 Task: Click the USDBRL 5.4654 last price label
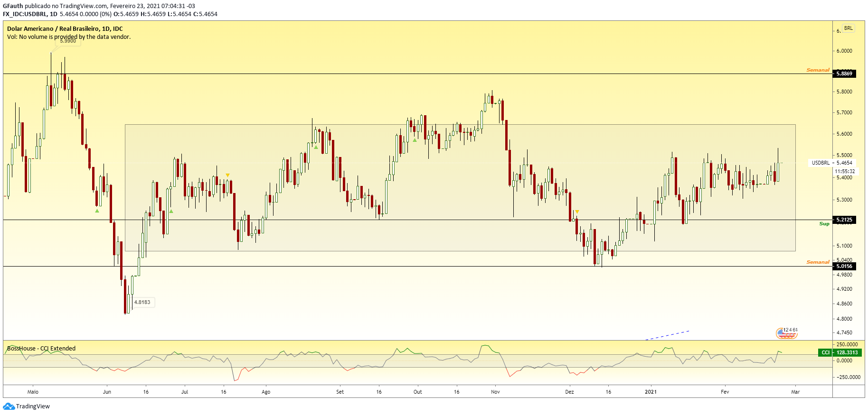click(x=832, y=163)
